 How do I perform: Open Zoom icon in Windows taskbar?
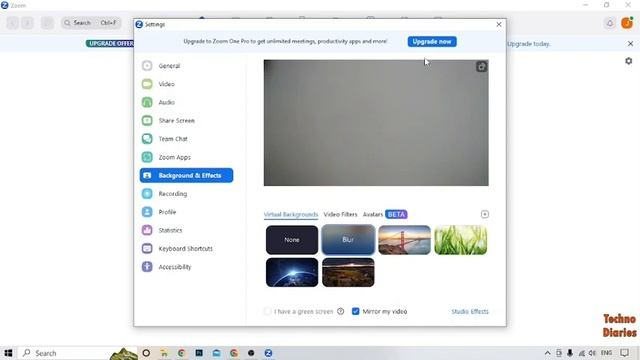click(268, 353)
